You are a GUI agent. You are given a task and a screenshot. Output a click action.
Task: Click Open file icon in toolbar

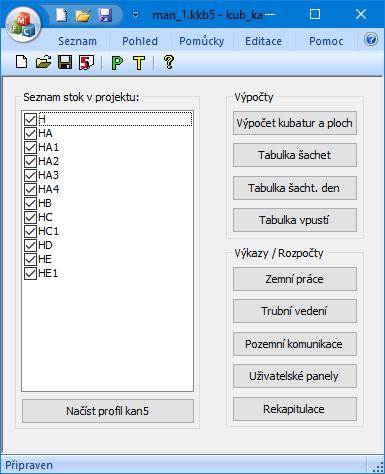point(43,62)
